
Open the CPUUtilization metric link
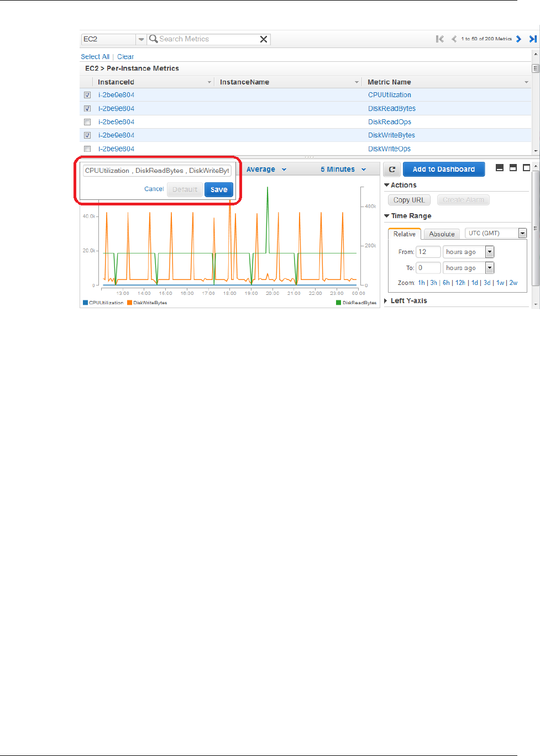click(390, 95)
